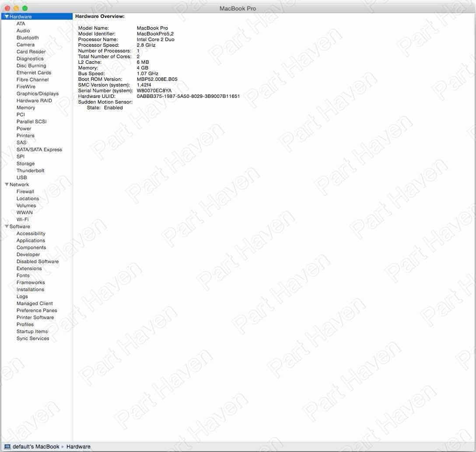The width and height of the screenshot is (476, 452).
Task: Select ATA in sidebar
Action: coord(21,24)
